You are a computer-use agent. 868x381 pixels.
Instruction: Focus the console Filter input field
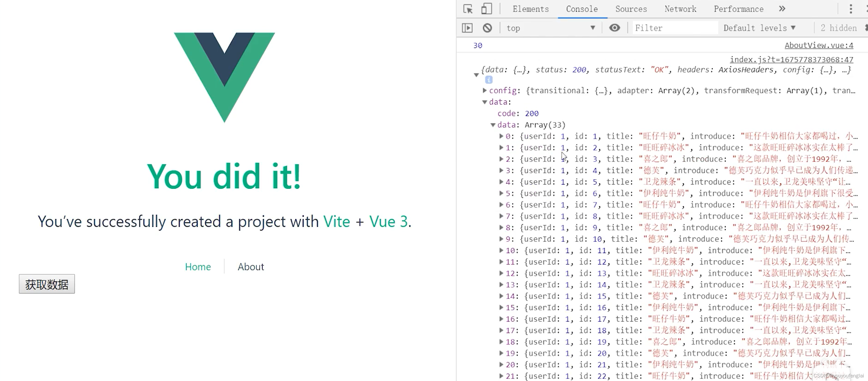[x=675, y=28]
